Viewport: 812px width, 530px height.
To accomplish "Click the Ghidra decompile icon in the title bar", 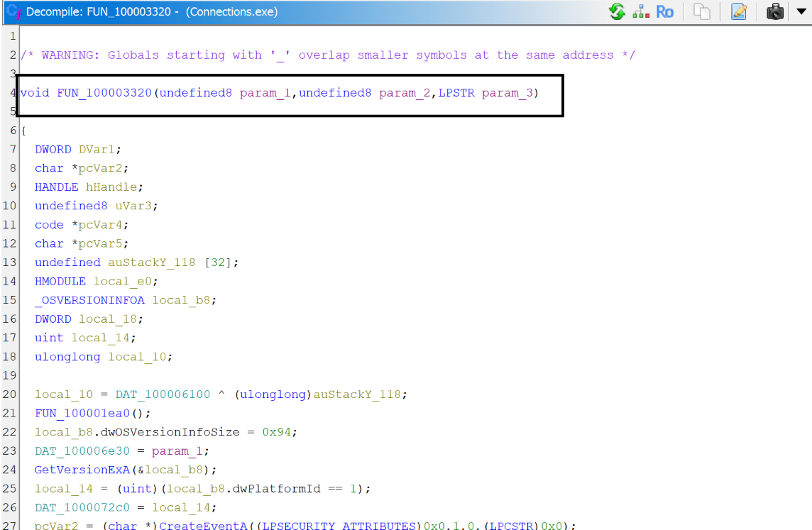I will [x=14, y=11].
